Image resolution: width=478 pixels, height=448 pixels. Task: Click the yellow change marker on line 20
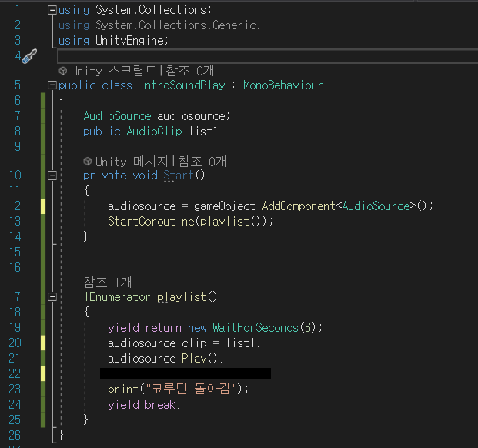(43, 343)
